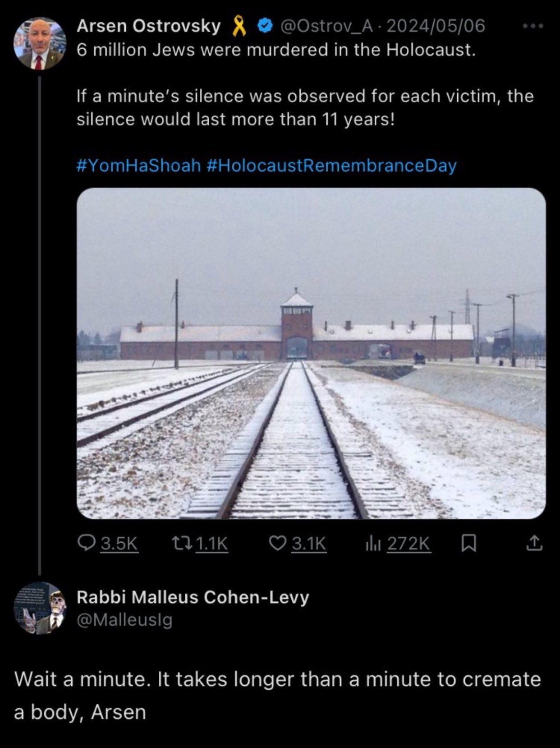Open the 1.1K reposts count
Viewport: 560px width, 748px height.
(211, 543)
